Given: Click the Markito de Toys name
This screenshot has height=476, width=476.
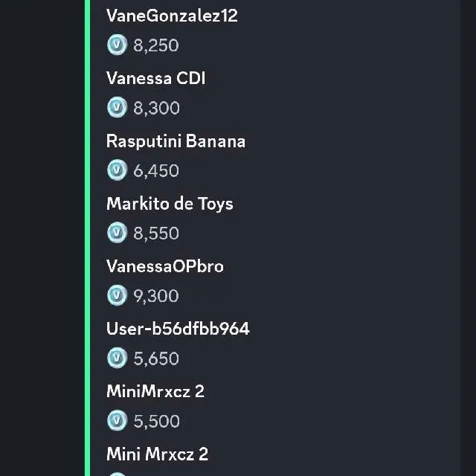Looking at the screenshot, I should pos(170,203).
